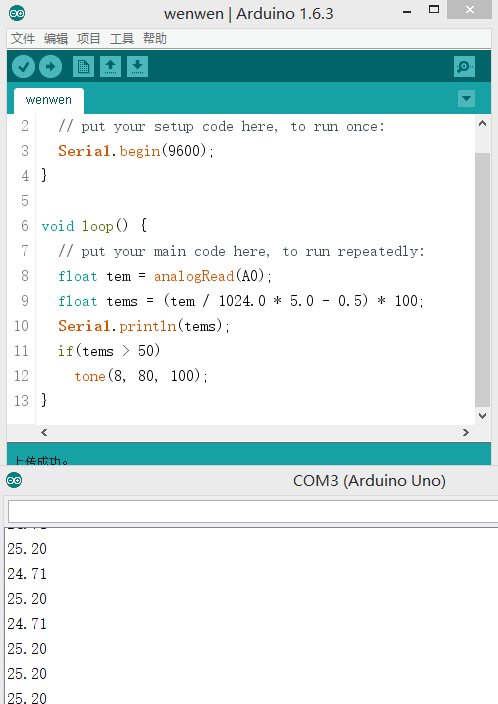The height and width of the screenshot is (704, 498).
Task: Open the 文件 menu
Action: (23, 39)
